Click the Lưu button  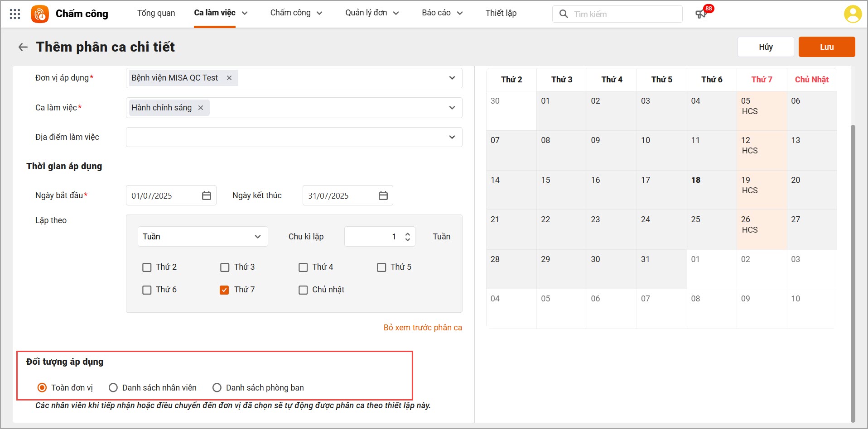[x=826, y=47]
